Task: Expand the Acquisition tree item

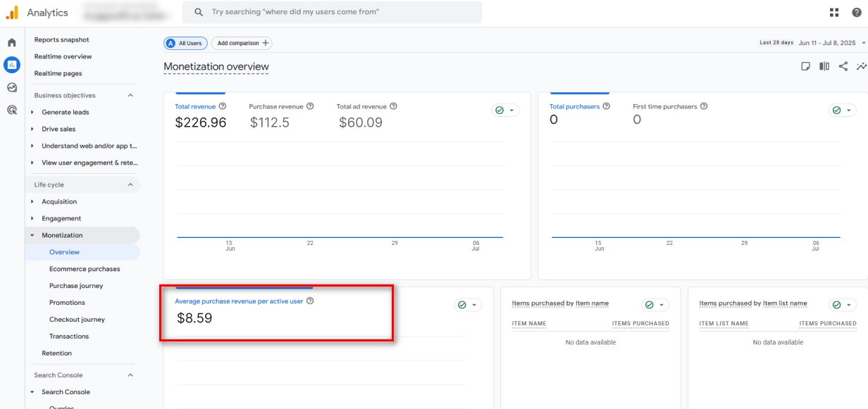Action: coord(32,202)
